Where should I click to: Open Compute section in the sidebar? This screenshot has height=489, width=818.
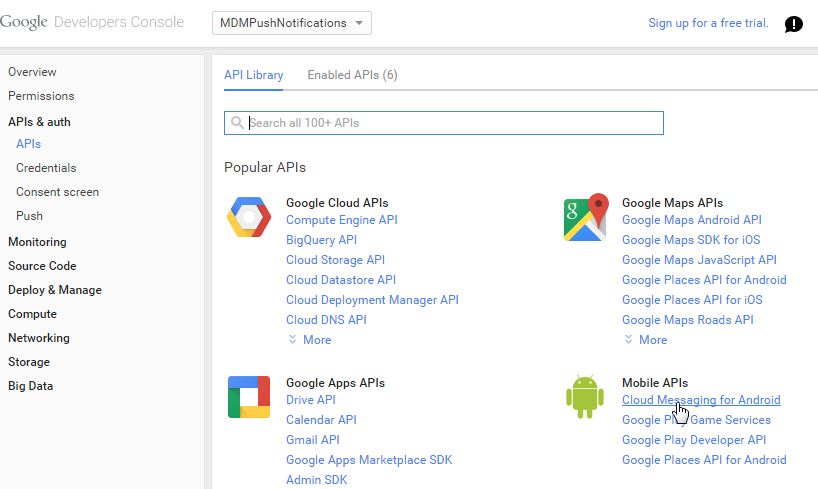click(x=32, y=314)
